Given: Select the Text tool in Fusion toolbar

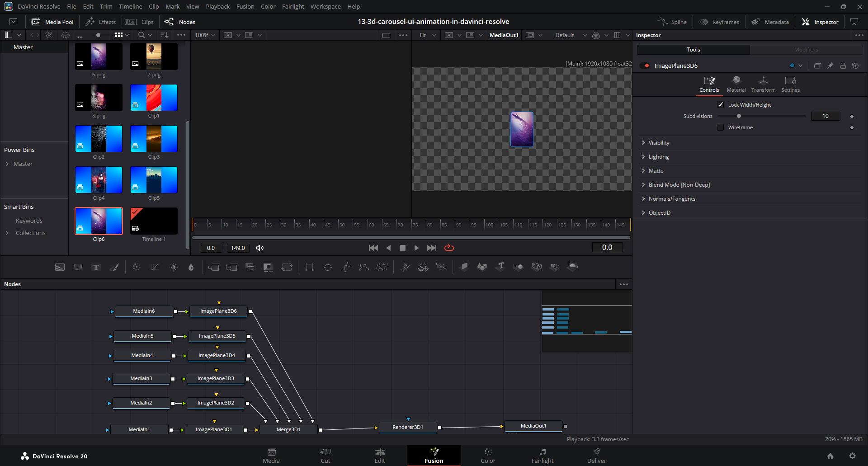Looking at the screenshot, I should point(96,267).
